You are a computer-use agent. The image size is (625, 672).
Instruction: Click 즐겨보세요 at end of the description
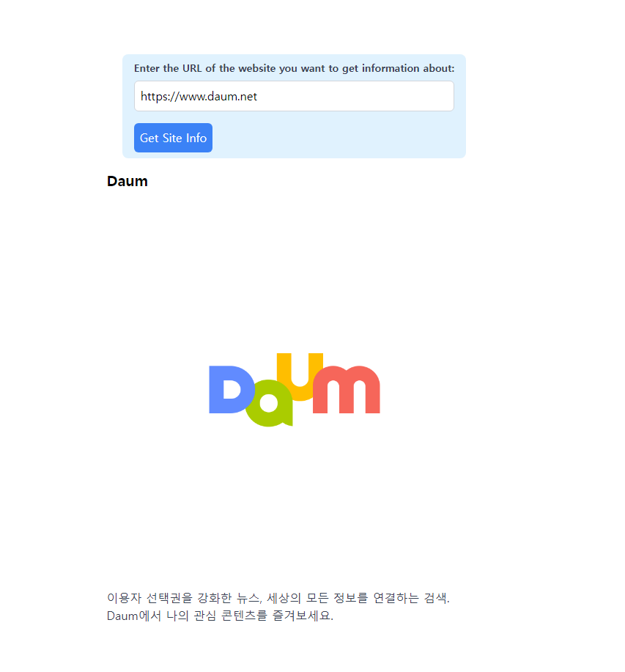(303, 616)
